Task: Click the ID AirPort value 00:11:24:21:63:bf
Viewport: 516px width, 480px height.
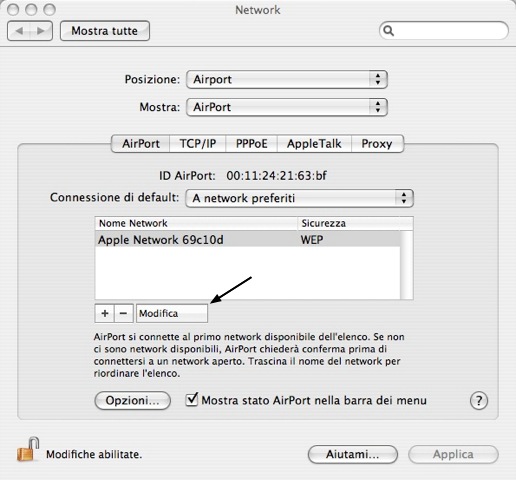Action: point(276,176)
